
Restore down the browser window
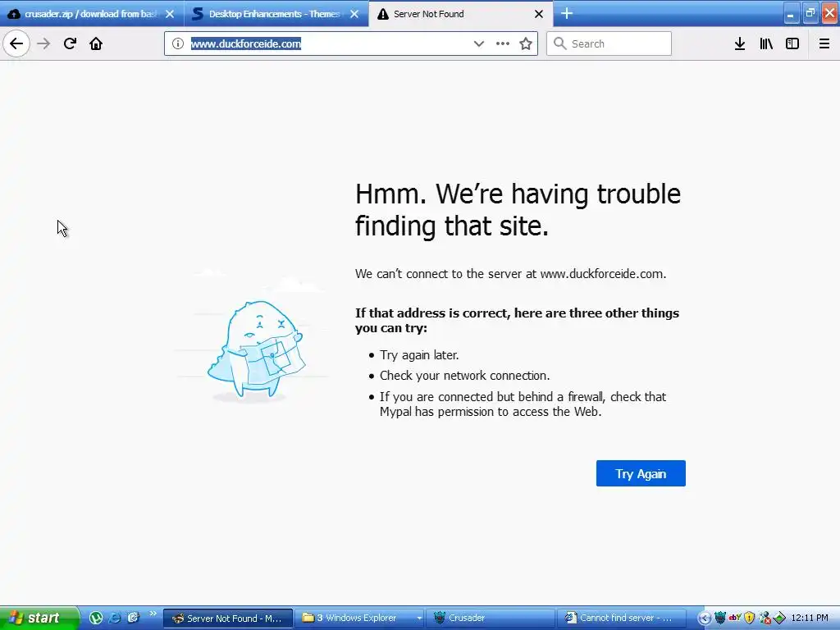[x=810, y=14]
